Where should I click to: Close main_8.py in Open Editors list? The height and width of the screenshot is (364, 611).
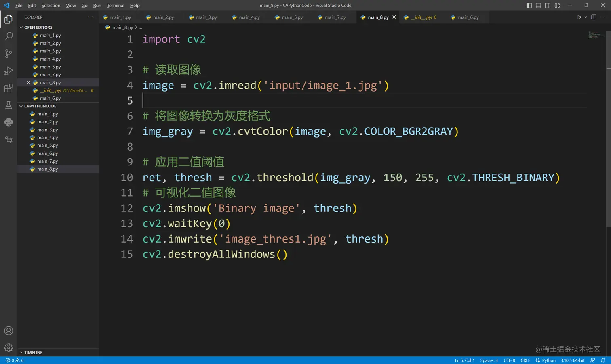pos(29,82)
